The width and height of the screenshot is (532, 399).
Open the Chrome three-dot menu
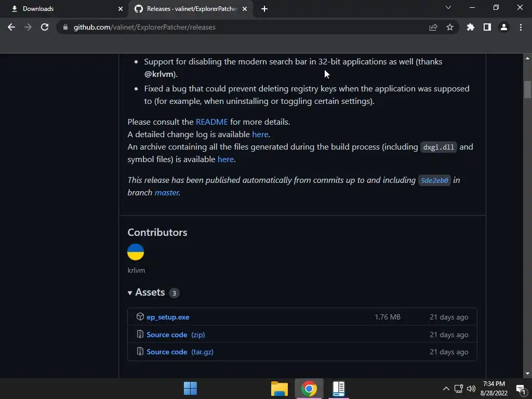[521, 27]
